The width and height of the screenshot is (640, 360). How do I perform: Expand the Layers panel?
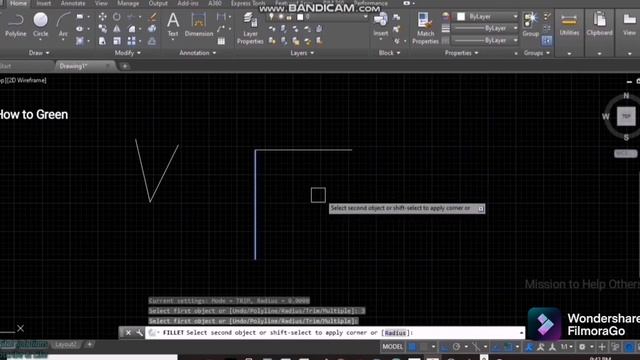[302, 53]
